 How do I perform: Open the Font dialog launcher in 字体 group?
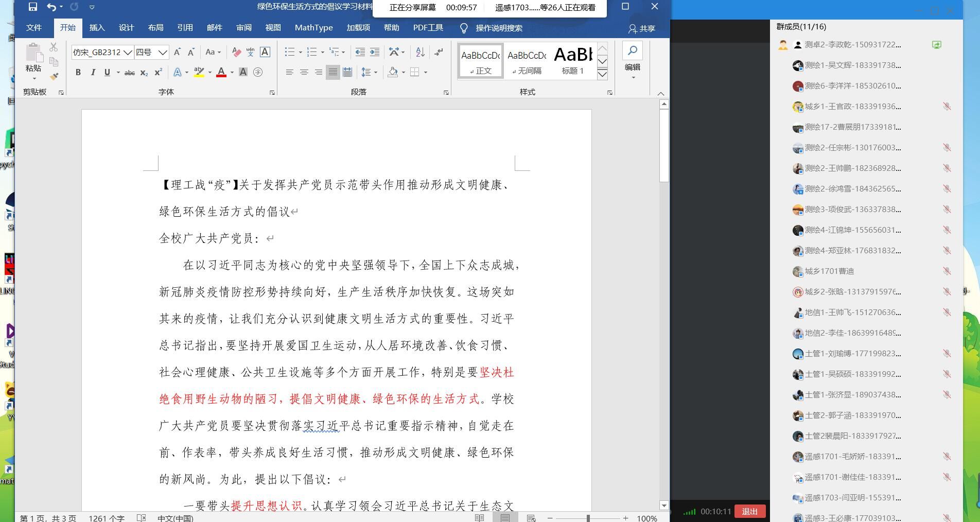point(272,93)
